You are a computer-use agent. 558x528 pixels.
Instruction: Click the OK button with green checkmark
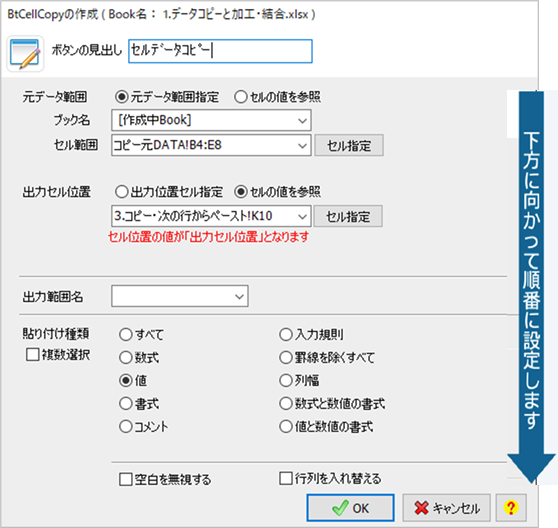[351, 508]
